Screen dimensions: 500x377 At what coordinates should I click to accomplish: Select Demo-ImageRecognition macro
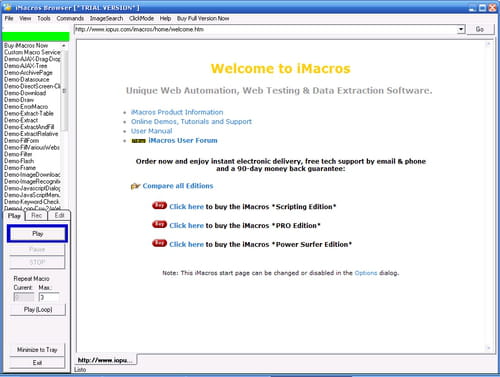pos(32,181)
